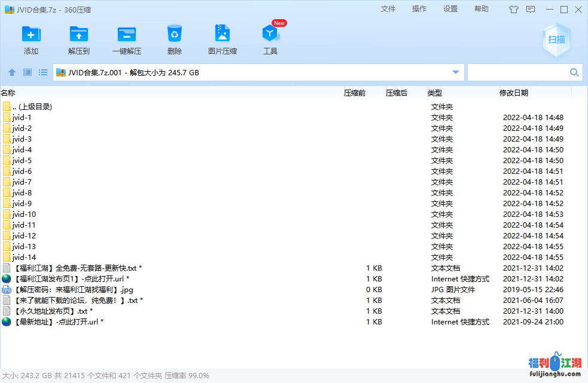
Task: Open the skin (shirt) icon in title bar
Action: click(514, 10)
